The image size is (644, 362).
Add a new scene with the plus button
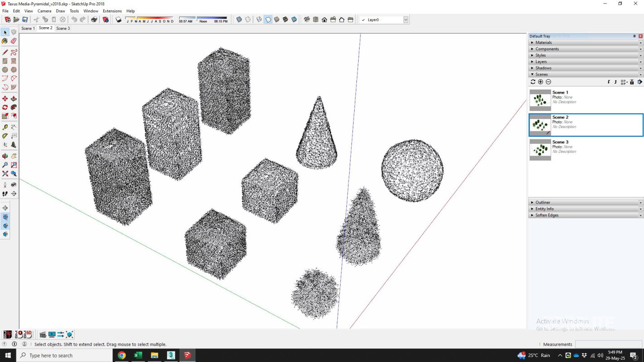pos(540,81)
